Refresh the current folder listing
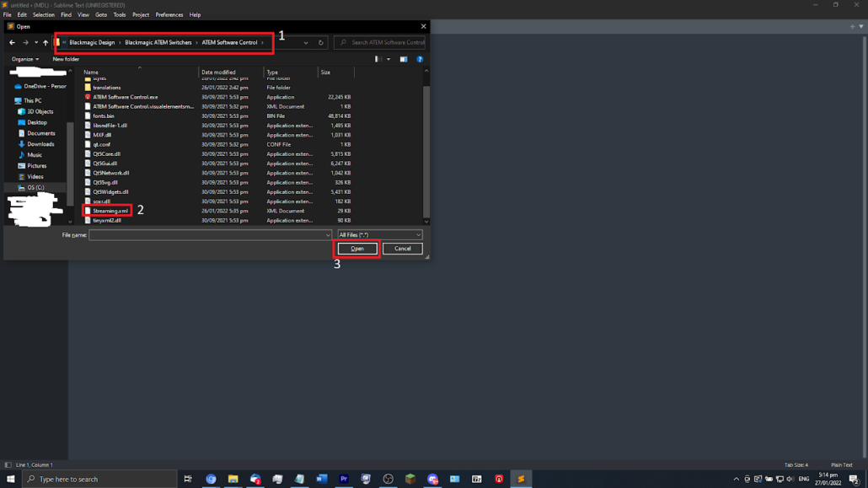The image size is (868, 488). coord(321,42)
